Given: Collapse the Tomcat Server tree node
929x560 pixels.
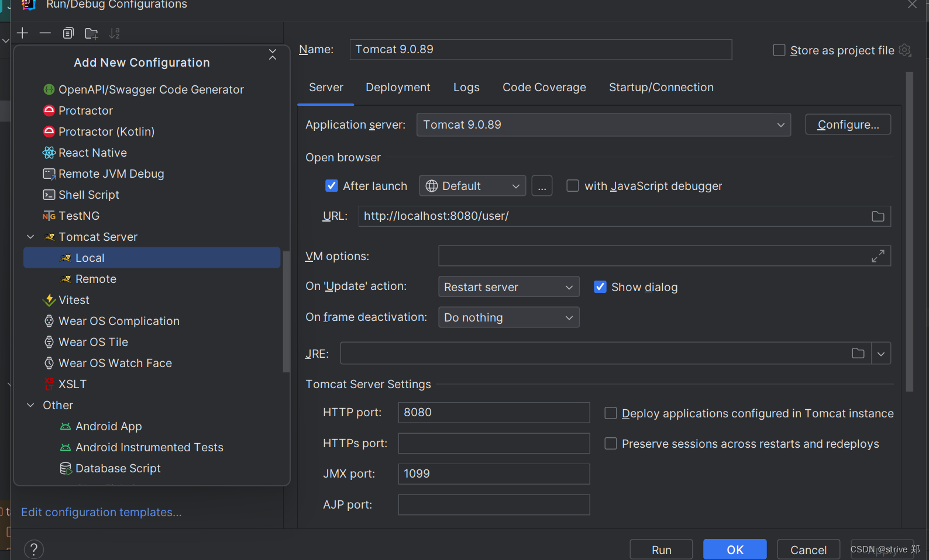Looking at the screenshot, I should [x=30, y=237].
